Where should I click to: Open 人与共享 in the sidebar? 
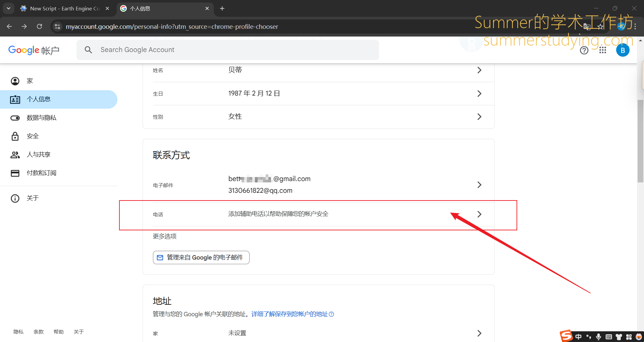tap(59, 155)
